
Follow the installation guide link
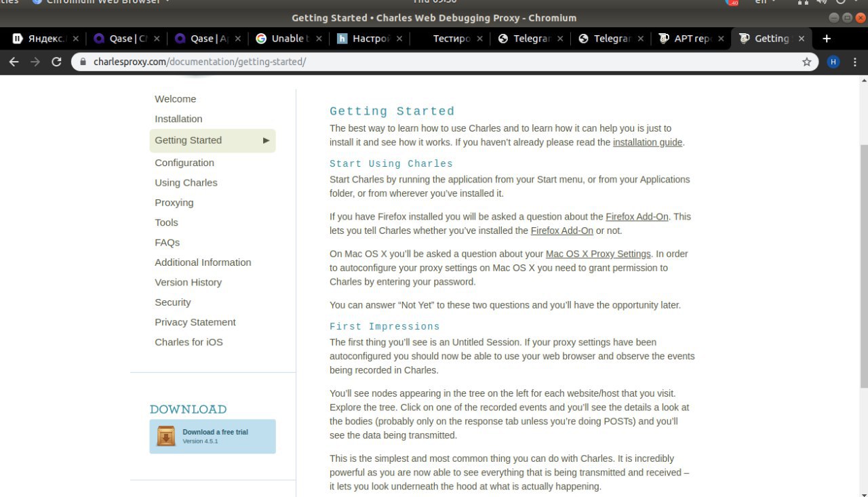[648, 142]
